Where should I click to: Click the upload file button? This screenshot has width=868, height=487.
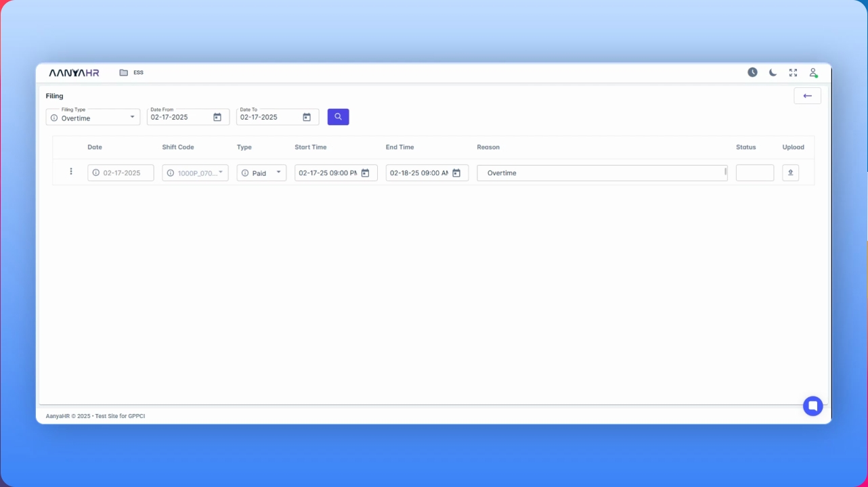tap(790, 172)
